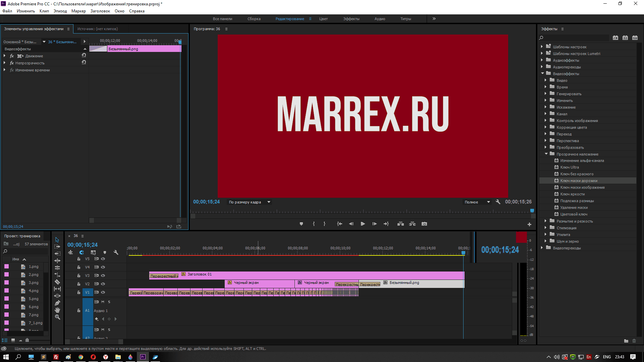Show more workspaces with chevron button
This screenshot has width=644, height=362.
[x=434, y=19]
